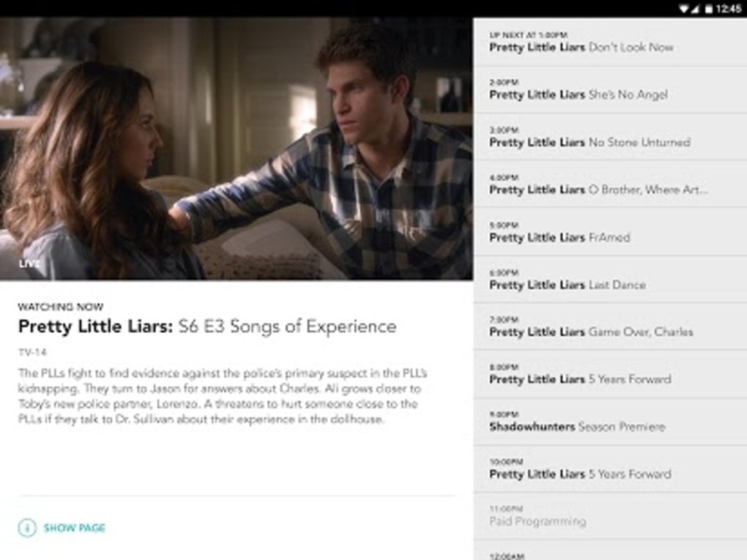747x560 pixels.
Task: Tap the 12:45 clock in status bar
Action: point(729,9)
